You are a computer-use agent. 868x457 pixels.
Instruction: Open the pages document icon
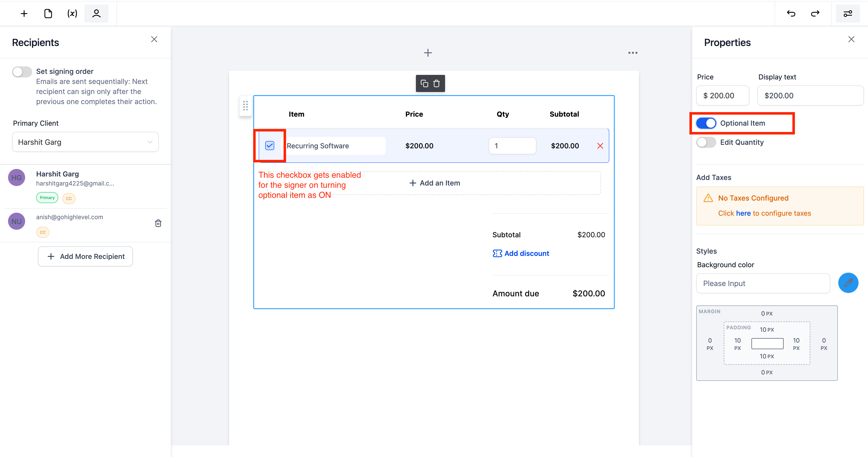48,14
